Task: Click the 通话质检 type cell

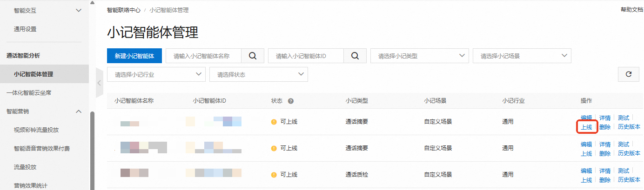Action: tap(357, 175)
